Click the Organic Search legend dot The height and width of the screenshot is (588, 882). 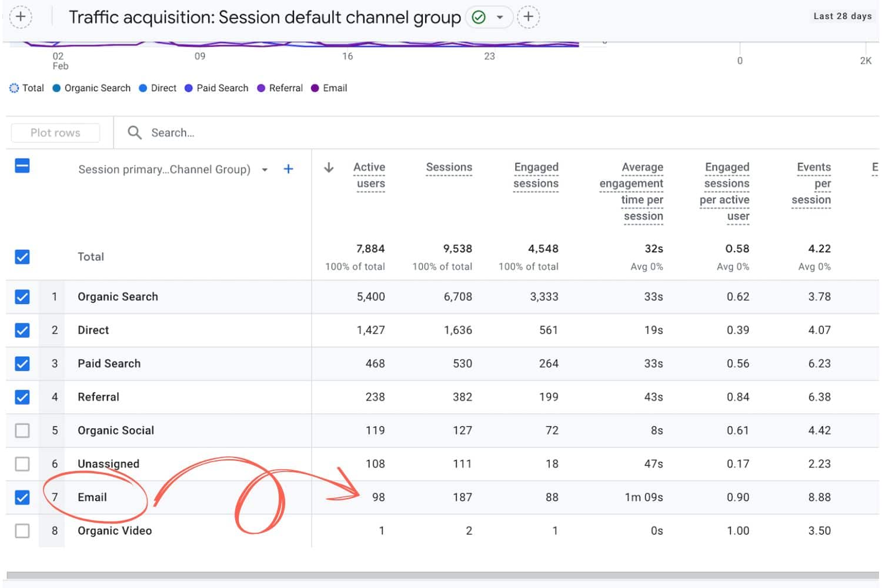[x=56, y=88]
